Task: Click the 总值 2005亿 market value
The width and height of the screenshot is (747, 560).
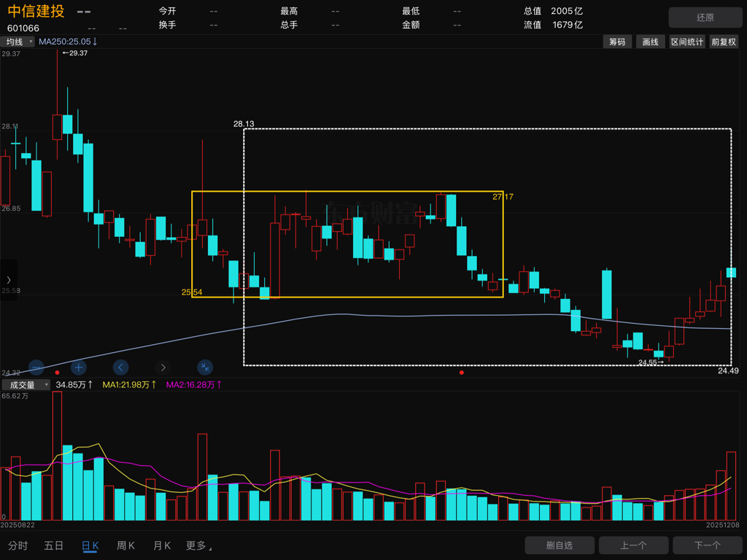Action: (553, 11)
